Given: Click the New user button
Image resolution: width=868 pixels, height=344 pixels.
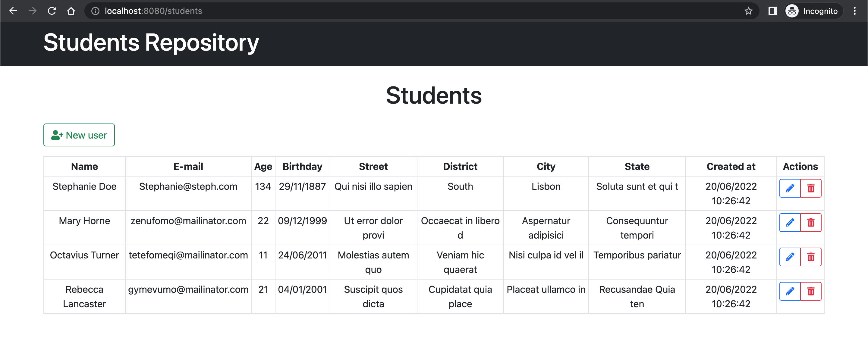Looking at the screenshot, I should click(79, 135).
